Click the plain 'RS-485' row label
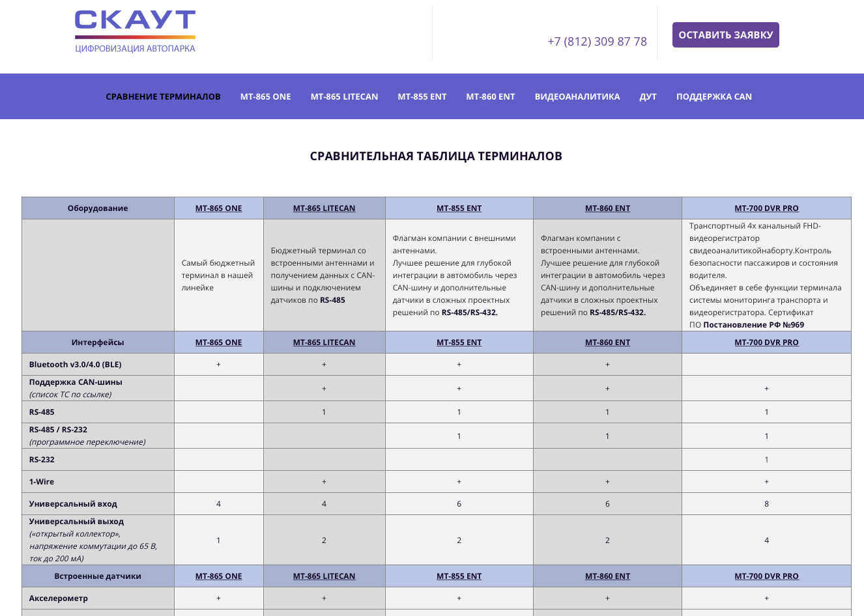 [42, 412]
